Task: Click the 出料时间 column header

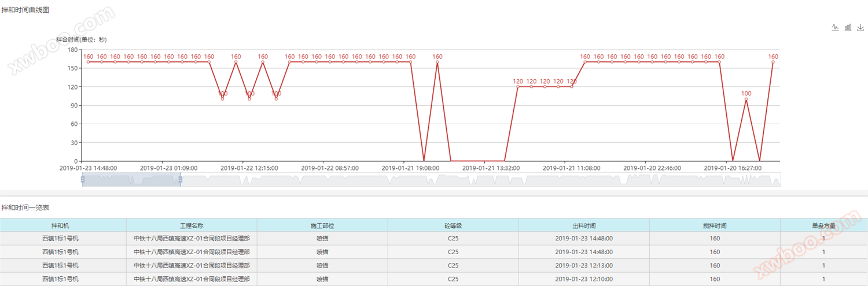Action: coord(584,225)
